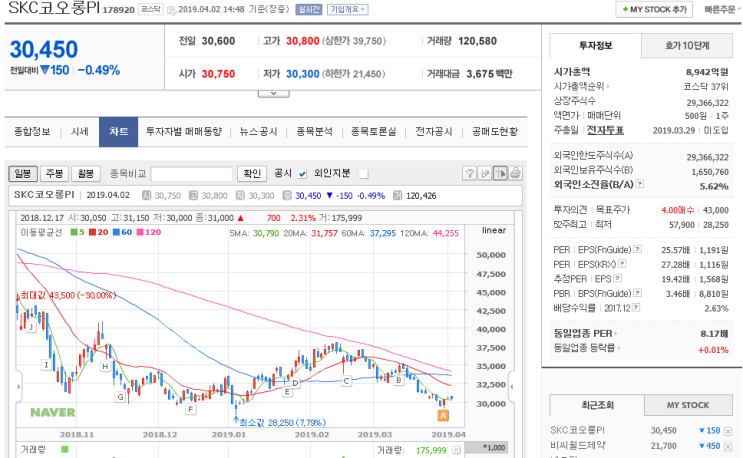Expand the price summary panel chevron
The image size is (743, 458).
pos(273,94)
